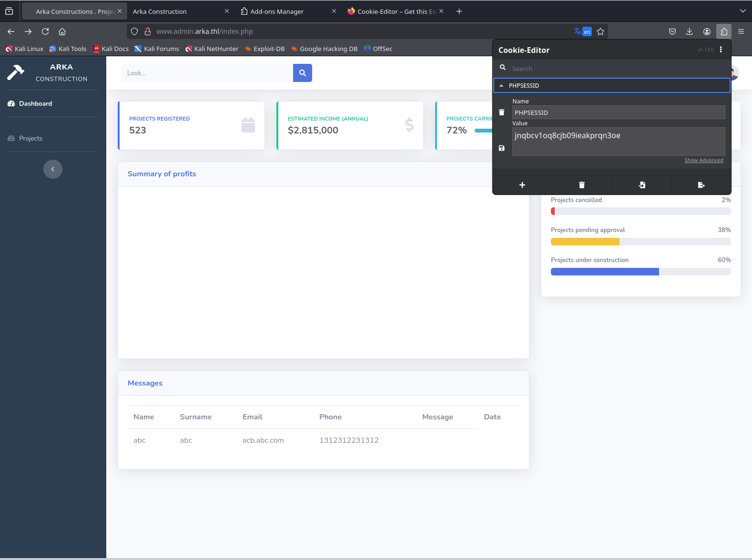Viewport: 752px width, 560px height.
Task: Click the blue magnifier search button
Action: (302, 73)
